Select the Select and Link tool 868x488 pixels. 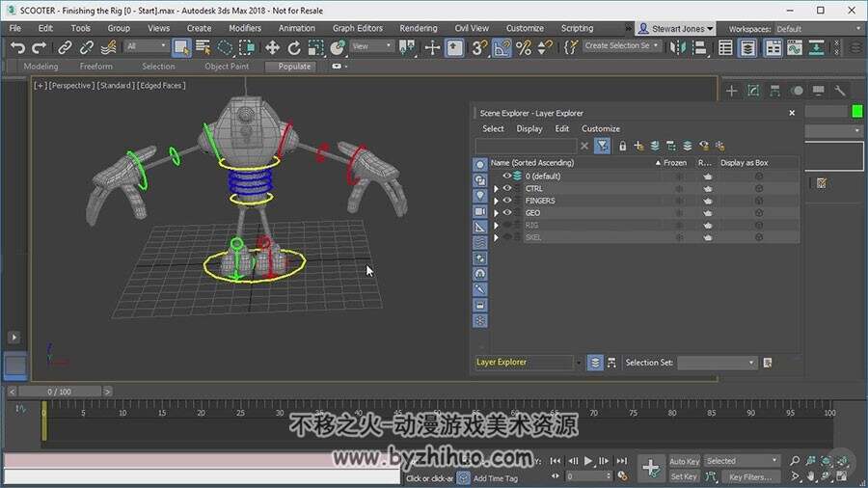[65, 47]
